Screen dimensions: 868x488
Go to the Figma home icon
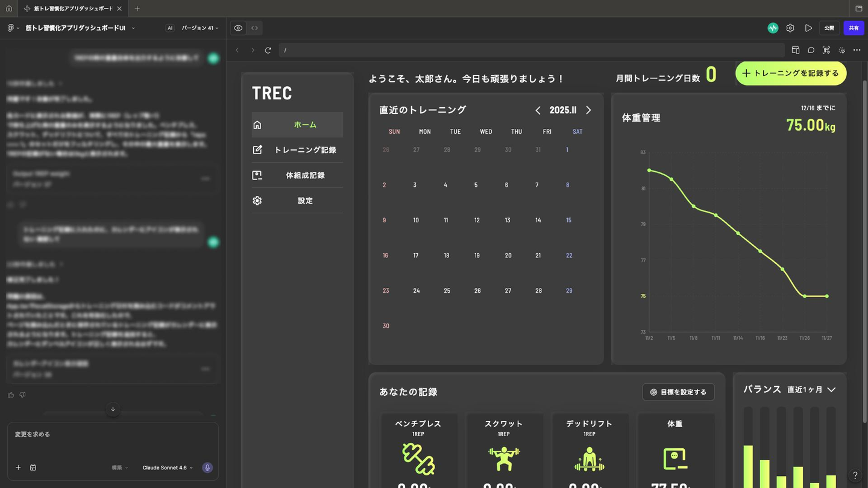point(8,8)
